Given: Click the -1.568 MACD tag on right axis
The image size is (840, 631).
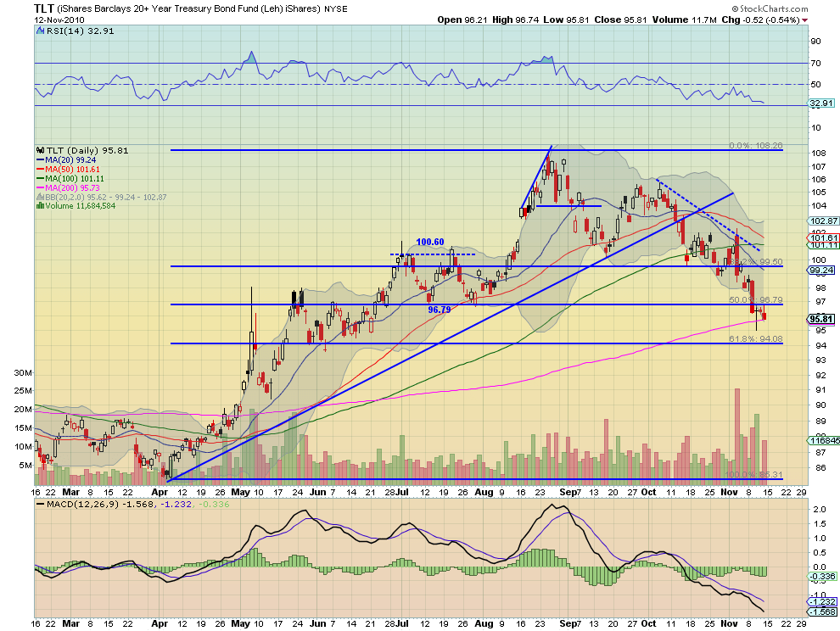Looking at the screenshot, I should pyautogui.click(x=822, y=611).
